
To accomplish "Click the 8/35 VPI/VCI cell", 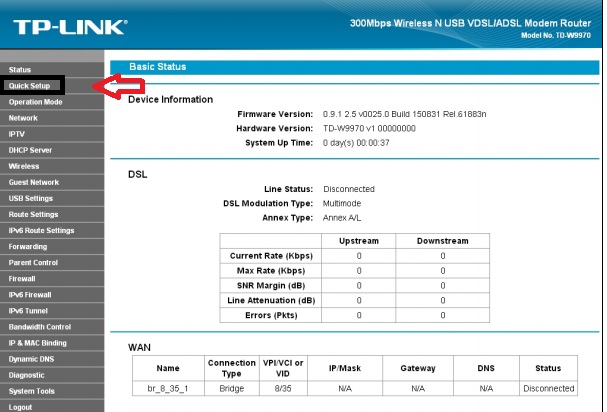I will click(x=283, y=388).
